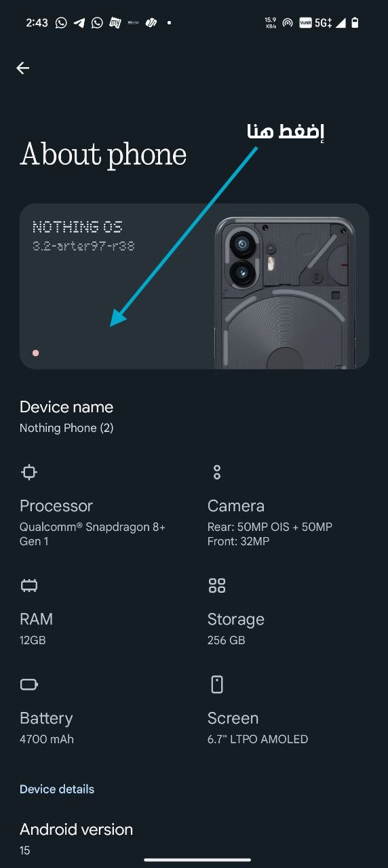Image resolution: width=388 pixels, height=868 pixels.
Task: Tap the RAM memory icon
Action: click(28, 585)
